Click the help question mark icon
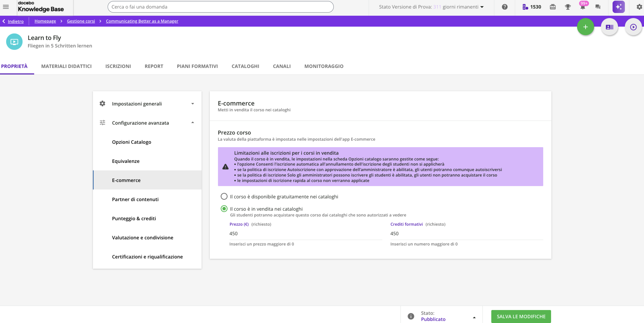This screenshot has height=323, width=644. pos(504,7)
